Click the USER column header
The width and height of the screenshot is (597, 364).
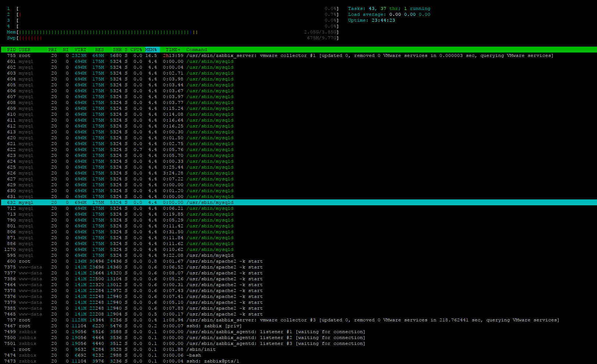tap(25, 50)
